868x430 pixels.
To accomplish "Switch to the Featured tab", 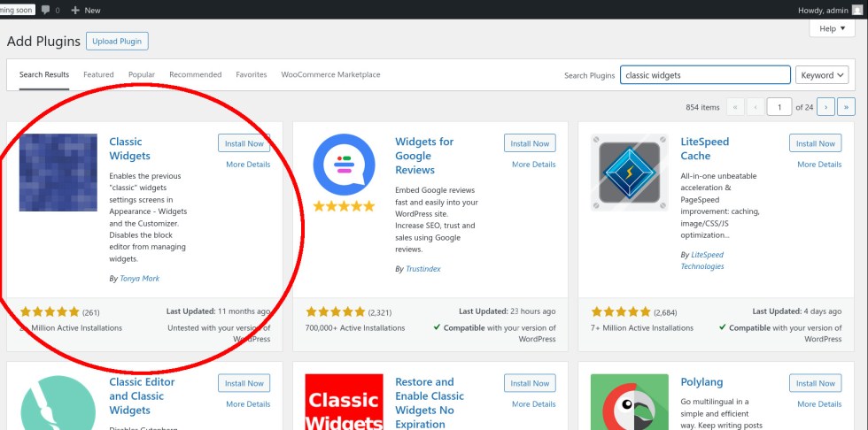I will coord(98,74).
